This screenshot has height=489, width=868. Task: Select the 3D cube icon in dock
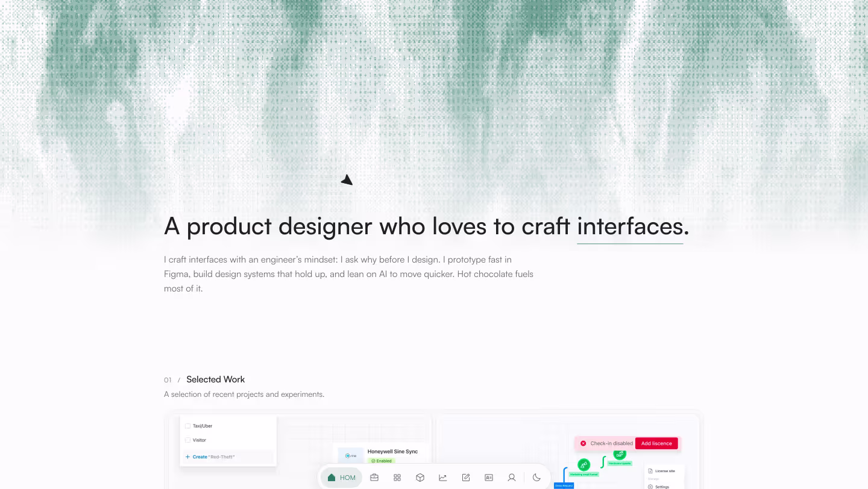tap(420, 478)
